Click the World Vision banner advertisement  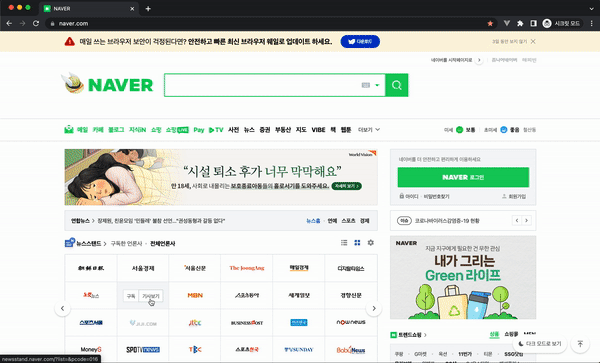[221, 177]
